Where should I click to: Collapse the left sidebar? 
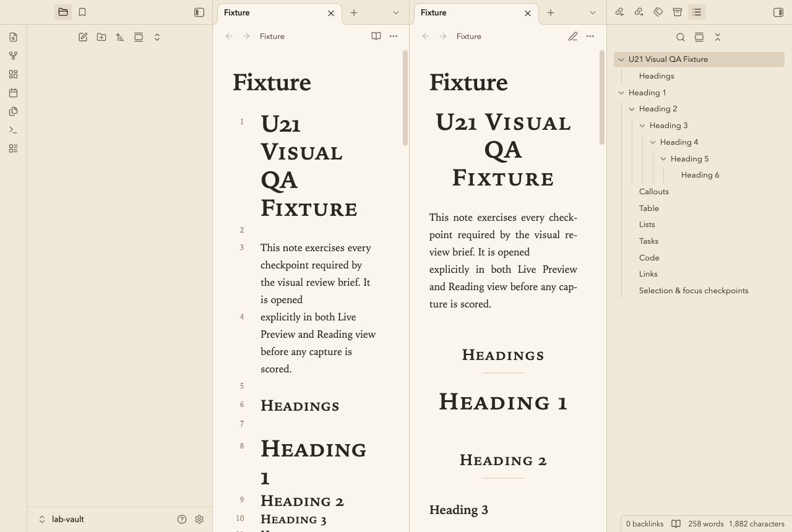click(x=199, y=12)
